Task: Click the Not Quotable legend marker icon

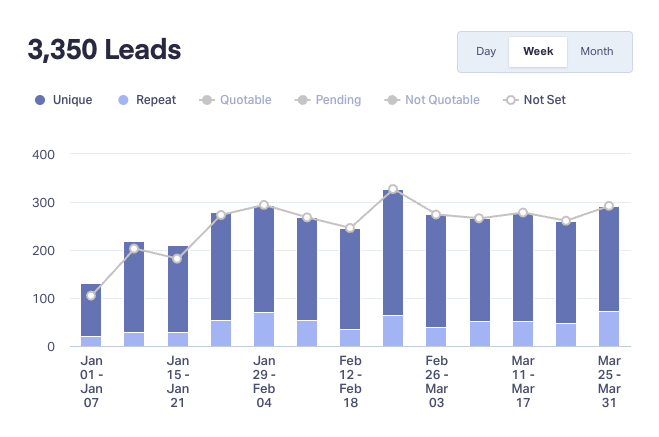Action: [392, 100]
